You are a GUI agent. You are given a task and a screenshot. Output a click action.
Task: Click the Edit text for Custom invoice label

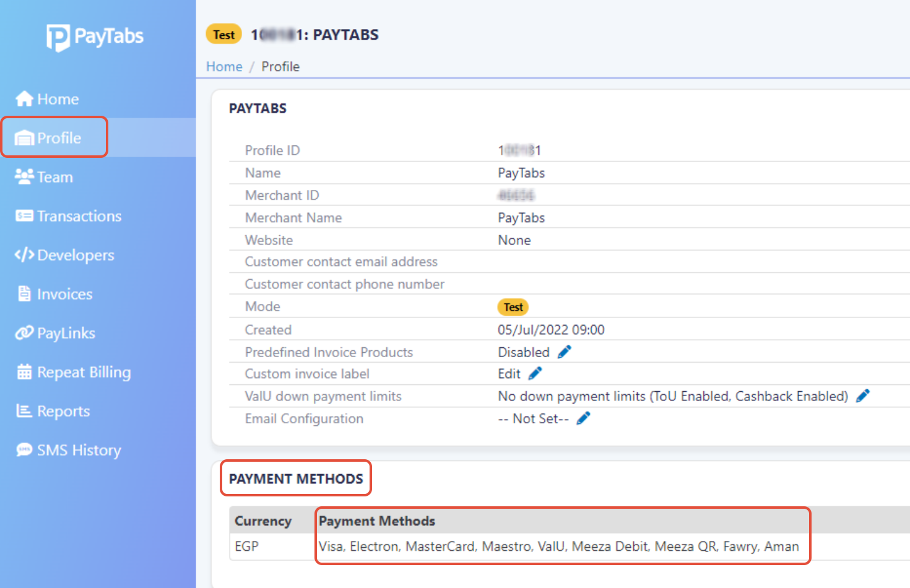tap(509, 374)
